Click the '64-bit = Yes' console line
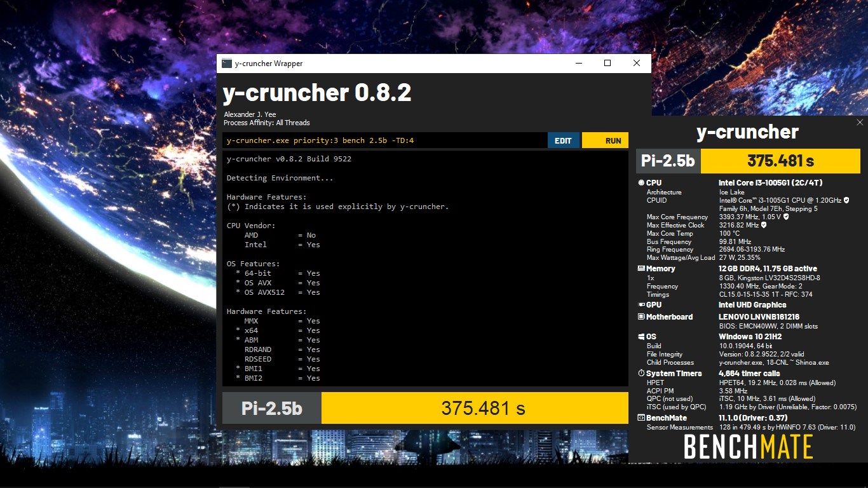 tap(278, 273)
